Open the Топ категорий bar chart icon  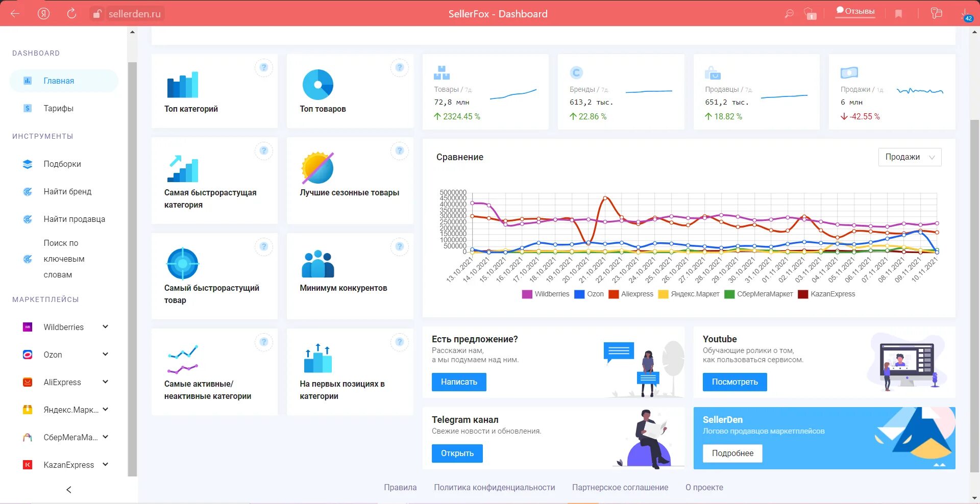click(x=182, y=85)
